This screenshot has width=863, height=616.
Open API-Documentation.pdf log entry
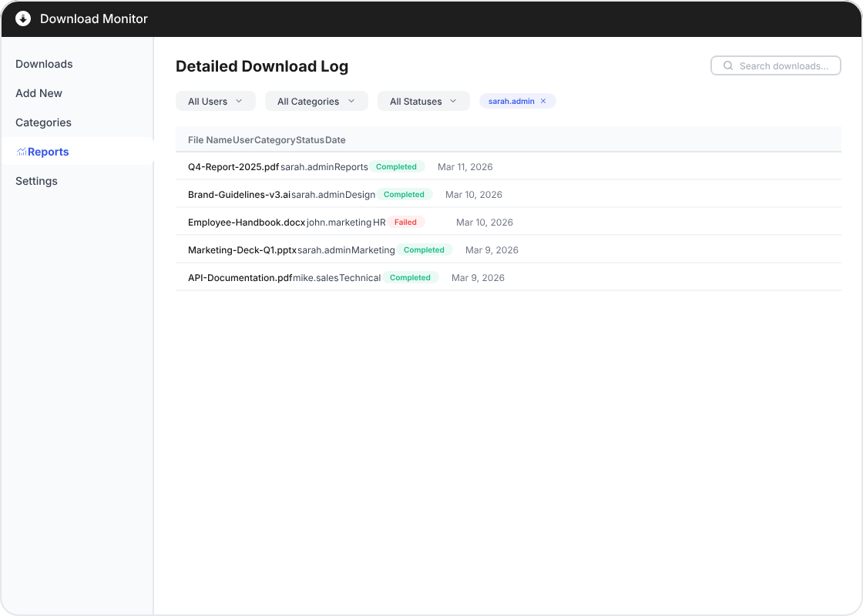click(240, 278)
